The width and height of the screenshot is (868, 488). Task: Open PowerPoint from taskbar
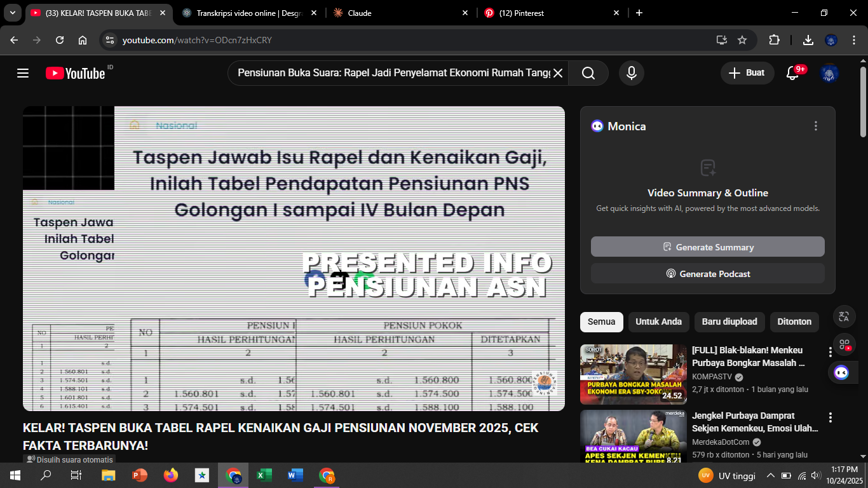(x=140, y=475)
